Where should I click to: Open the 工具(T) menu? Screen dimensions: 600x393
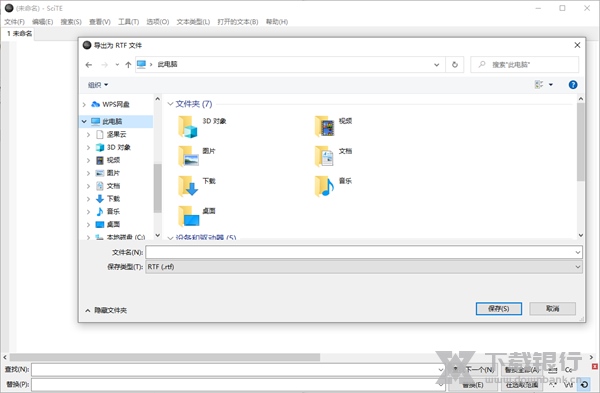[129, 22]
